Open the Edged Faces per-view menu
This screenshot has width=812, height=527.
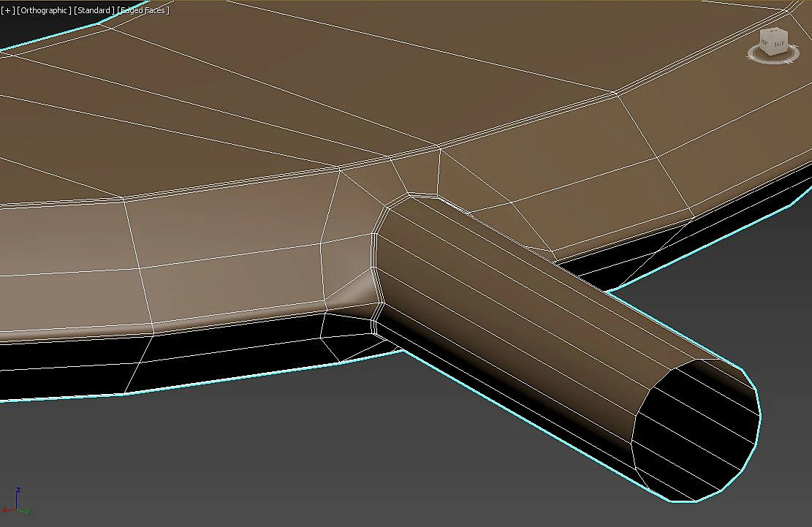(x=143, y=10)
